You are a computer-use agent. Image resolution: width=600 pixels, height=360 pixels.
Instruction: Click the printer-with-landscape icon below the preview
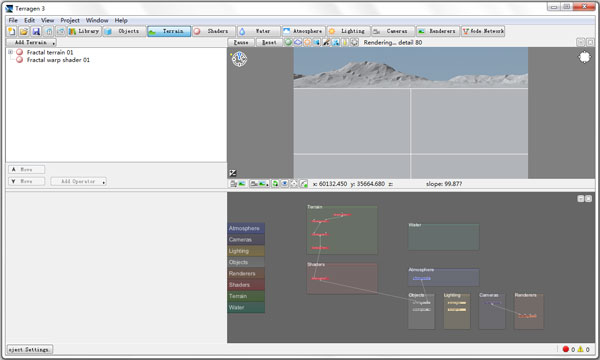pos(238,184)
